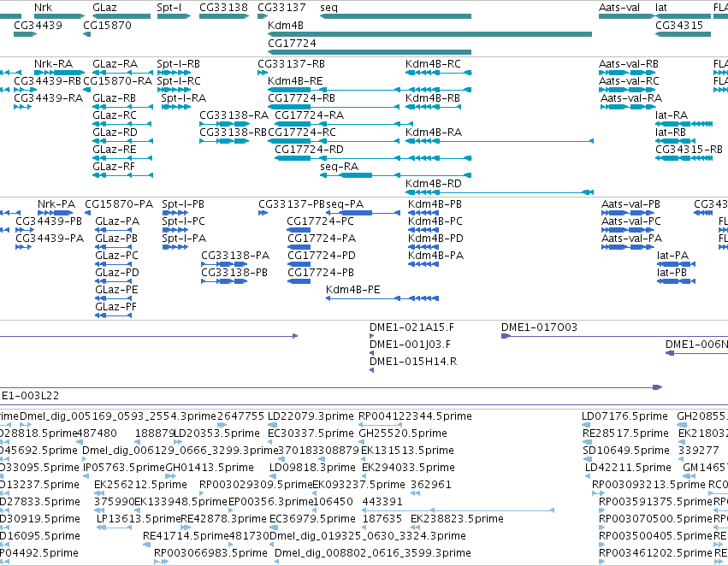
Task: Click clone 'DME1-015H14.R'
Action: pyautogui.click(x=413, y=362)
